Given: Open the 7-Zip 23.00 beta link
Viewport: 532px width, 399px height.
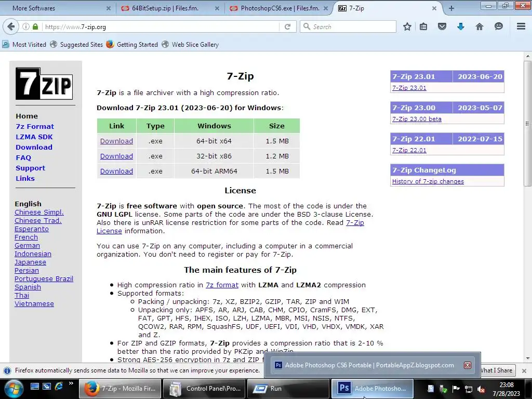Looking at the screenshot, I should 417,119.
